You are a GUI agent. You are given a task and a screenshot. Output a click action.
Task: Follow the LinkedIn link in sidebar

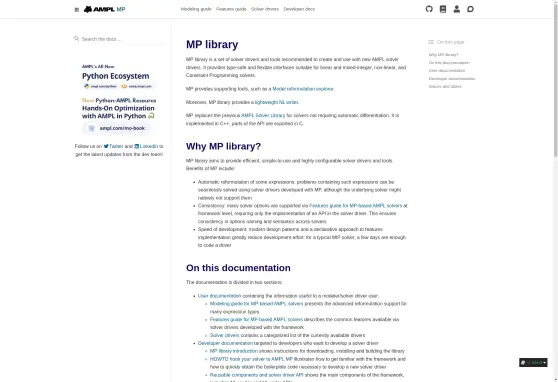tap(146, 146)
